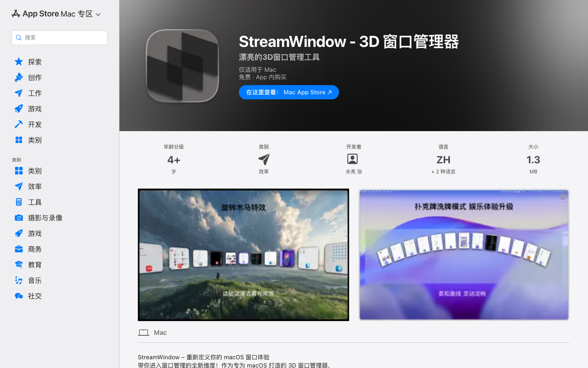Open top 游戏 rocket icon in sidebar
588x368 pixels.
[x=19, y=109]
